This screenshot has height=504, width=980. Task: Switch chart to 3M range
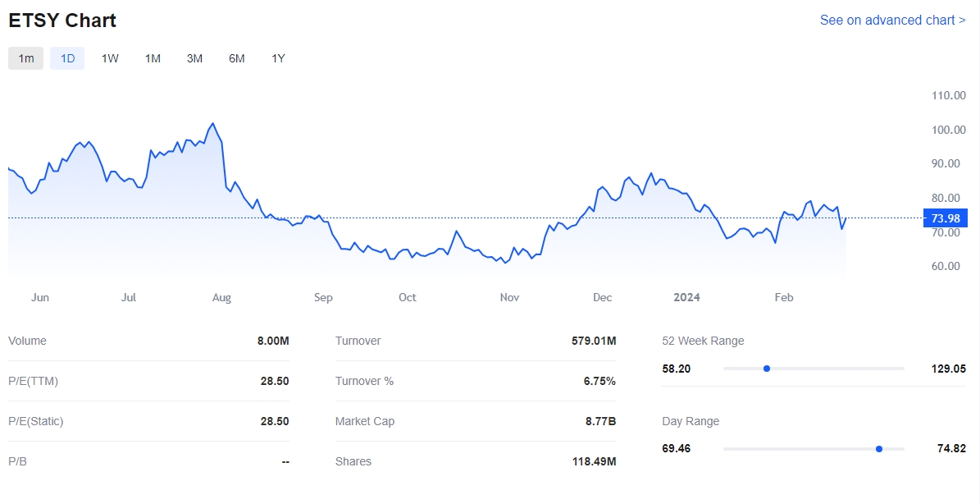tap(194, 58)
